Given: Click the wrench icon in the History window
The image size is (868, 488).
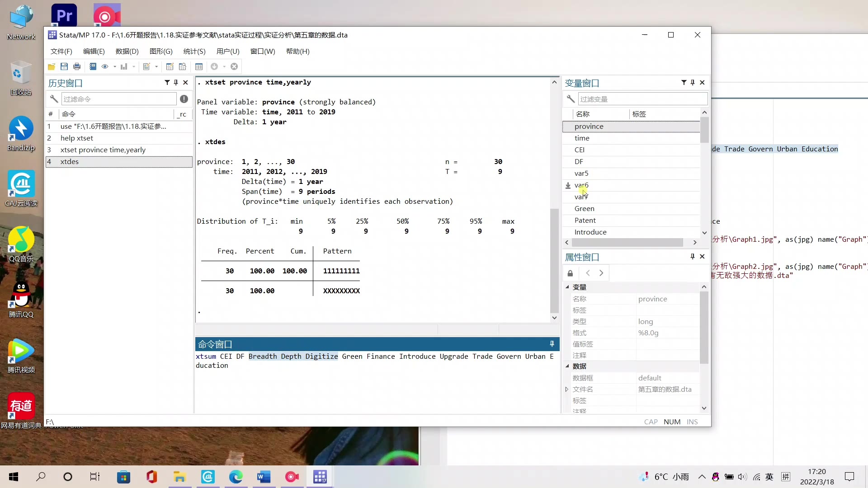Looking at the screenshot, I should [54, 99].
